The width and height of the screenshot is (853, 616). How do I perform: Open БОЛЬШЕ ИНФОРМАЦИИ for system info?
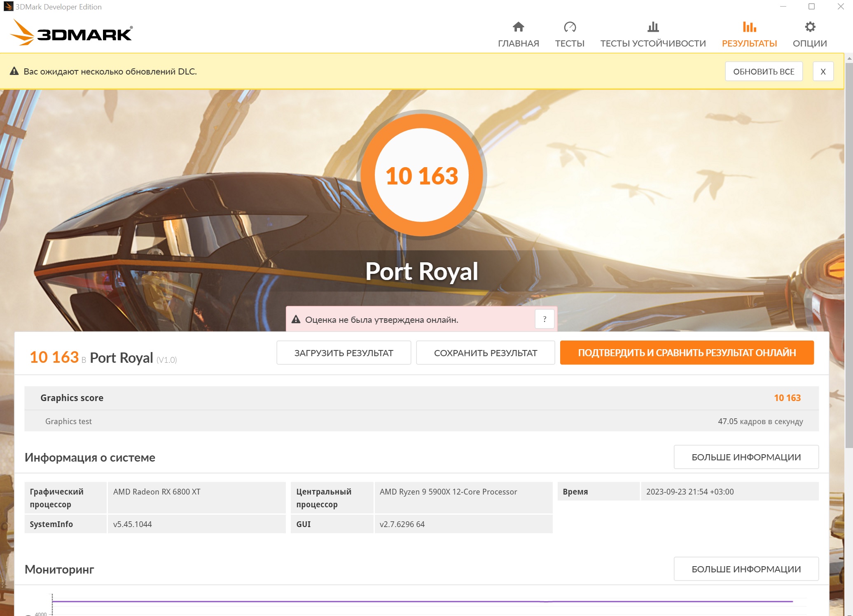[746, 457]
